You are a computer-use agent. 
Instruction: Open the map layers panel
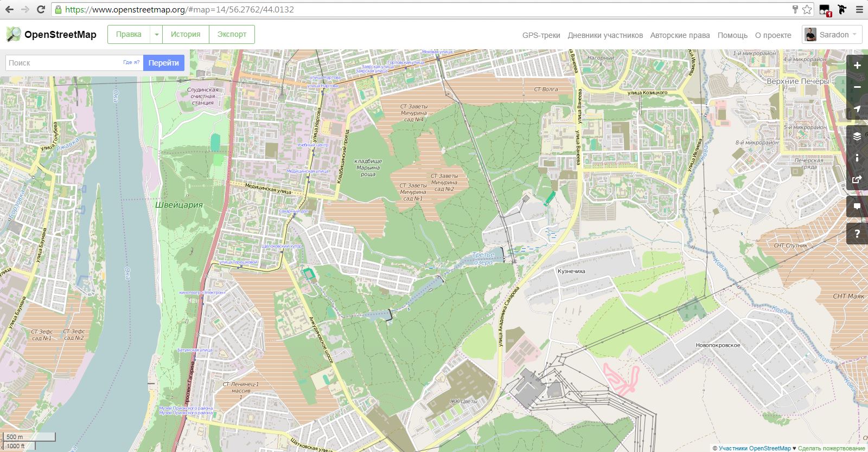[x=857, y=136]
